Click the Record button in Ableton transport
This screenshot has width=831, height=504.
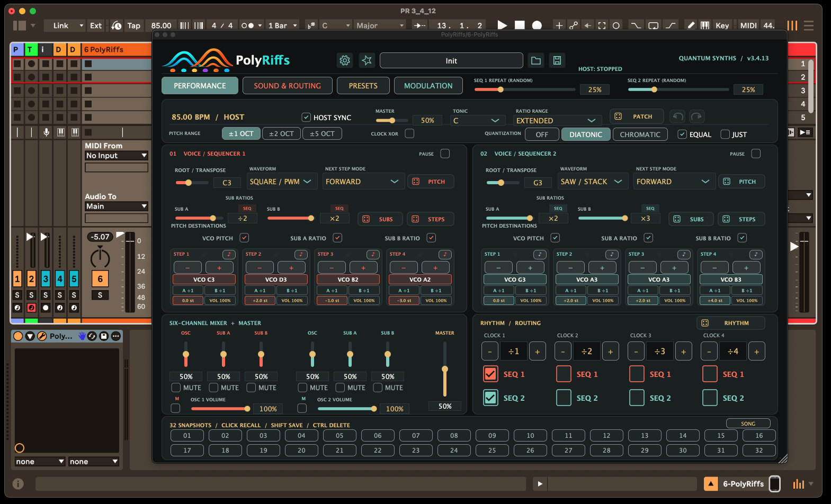click(x=537, y=25)
